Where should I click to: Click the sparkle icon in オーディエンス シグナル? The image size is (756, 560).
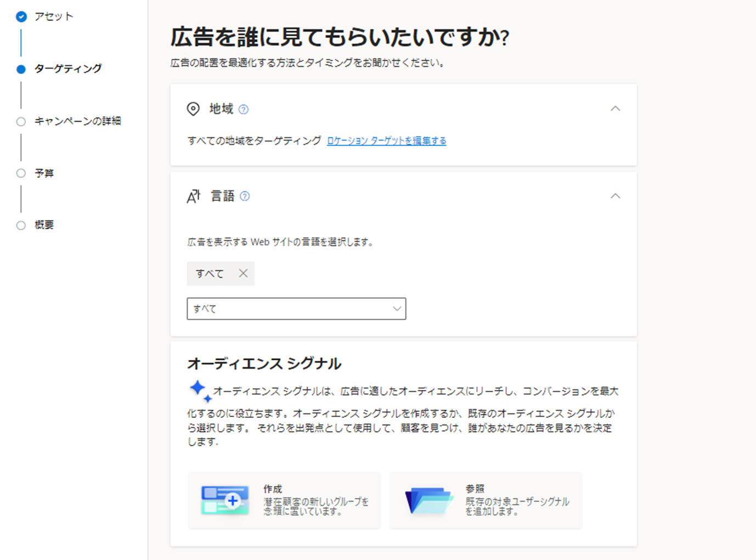pyautogui.click(x=199, y=391)
